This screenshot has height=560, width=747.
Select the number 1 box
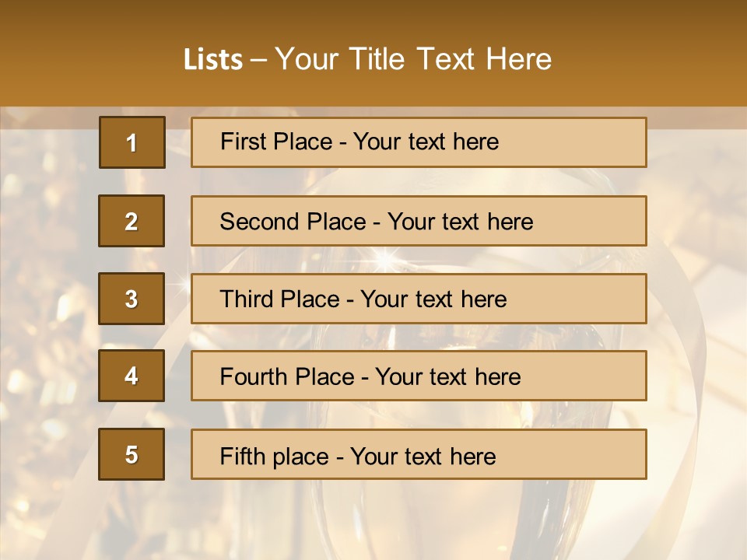pos(132,142)
